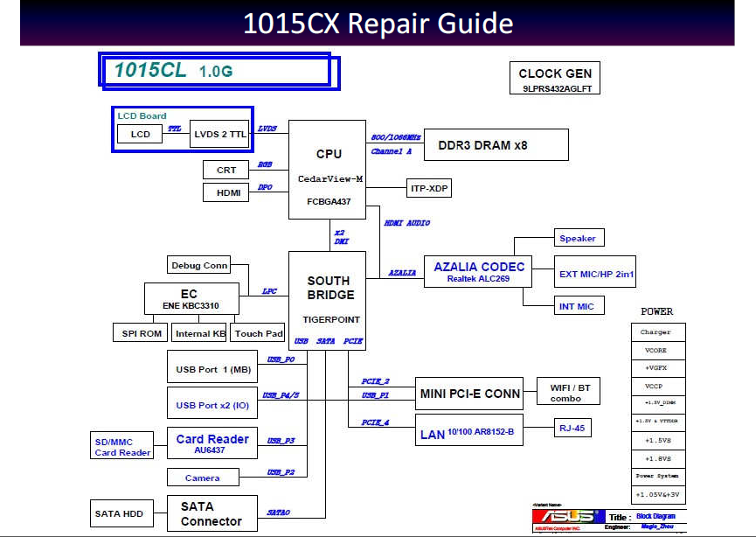Click the 'CedarView-M' text
The width and height of the screenshot is (756, 537).
[330, 179]
